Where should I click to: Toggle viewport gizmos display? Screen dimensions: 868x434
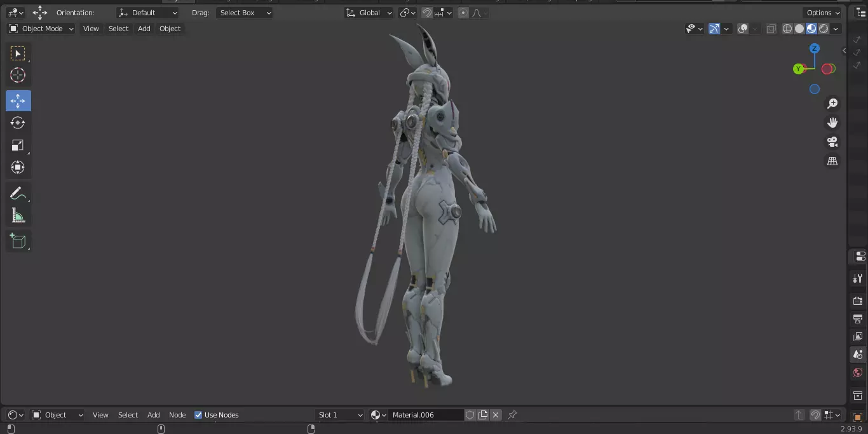click(714, 29)
